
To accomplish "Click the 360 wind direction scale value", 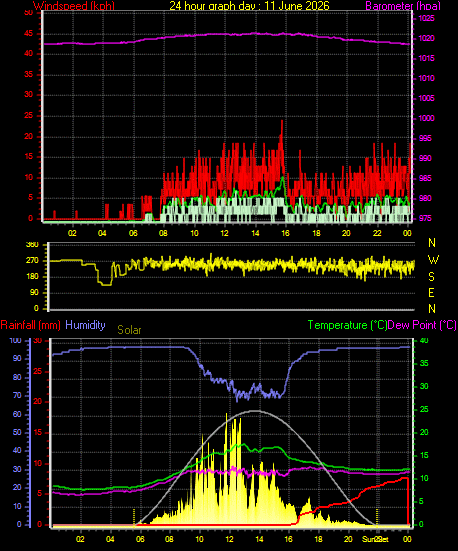I will tap(32, 245).
